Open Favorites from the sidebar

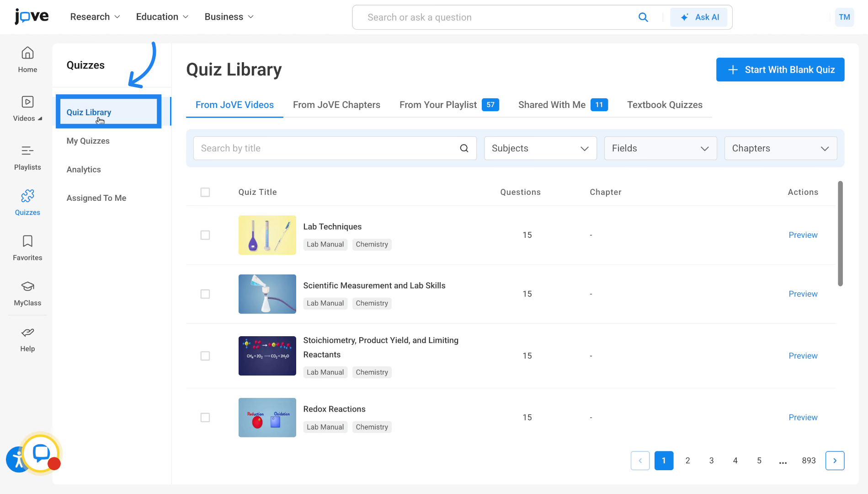click(x=27, y=247)
